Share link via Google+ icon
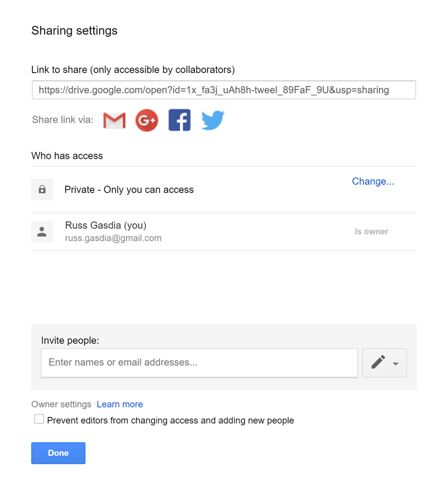The width and height of the screenshot is (448, 489). [x=147, y=120]
